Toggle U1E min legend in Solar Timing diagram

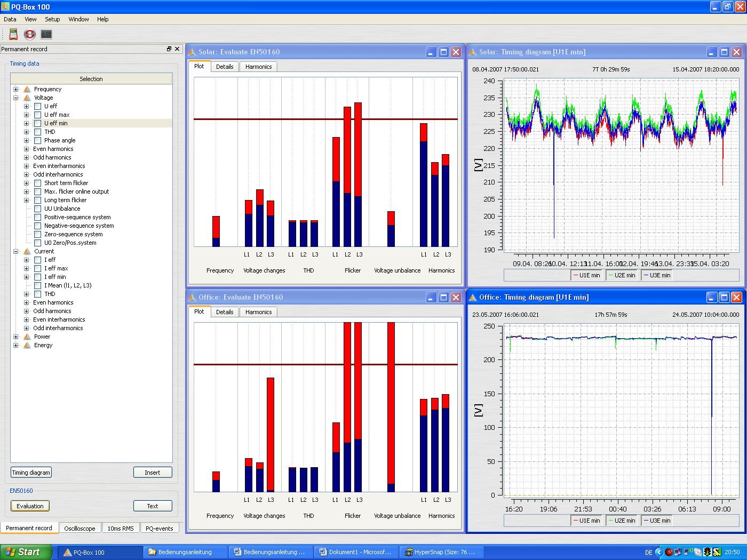coord(586,275)
